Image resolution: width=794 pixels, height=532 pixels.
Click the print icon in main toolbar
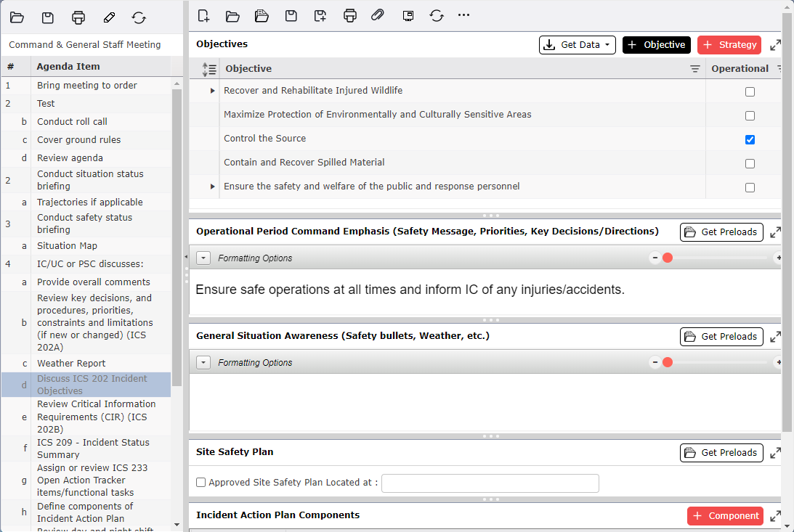[x=350, y=15]
